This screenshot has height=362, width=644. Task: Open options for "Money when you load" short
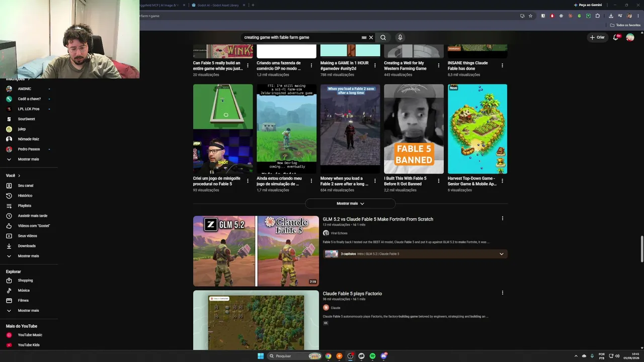(x=375, y=180)
